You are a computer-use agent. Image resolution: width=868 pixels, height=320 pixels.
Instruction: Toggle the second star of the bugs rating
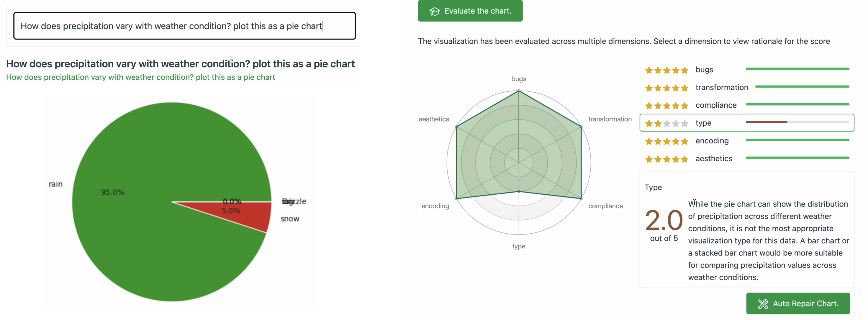657,70
